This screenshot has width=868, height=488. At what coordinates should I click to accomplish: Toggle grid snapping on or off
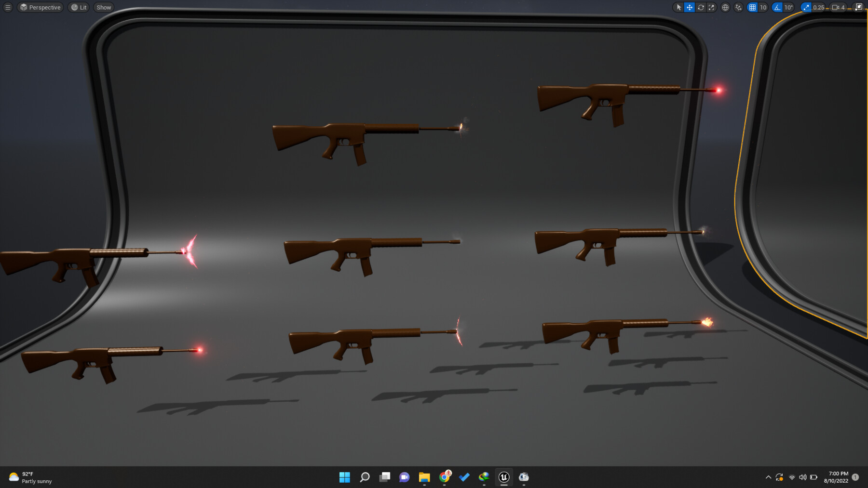coord(752,7)
